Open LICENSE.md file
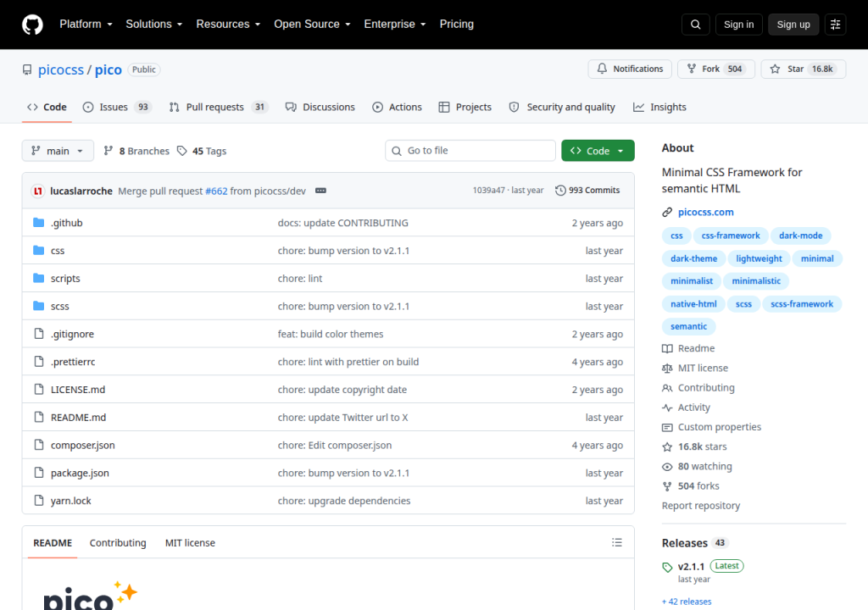Screen dimensions: 868x610 (77, 390)
